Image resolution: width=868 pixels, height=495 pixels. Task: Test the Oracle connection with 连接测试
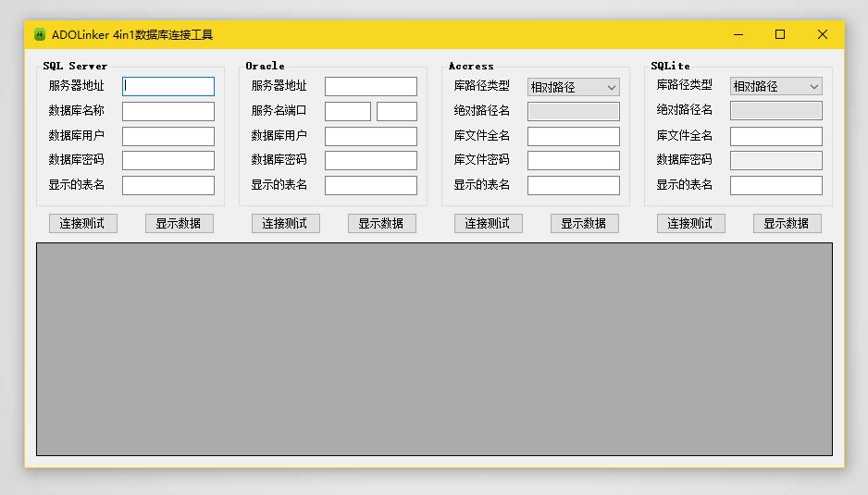(286, 224)
